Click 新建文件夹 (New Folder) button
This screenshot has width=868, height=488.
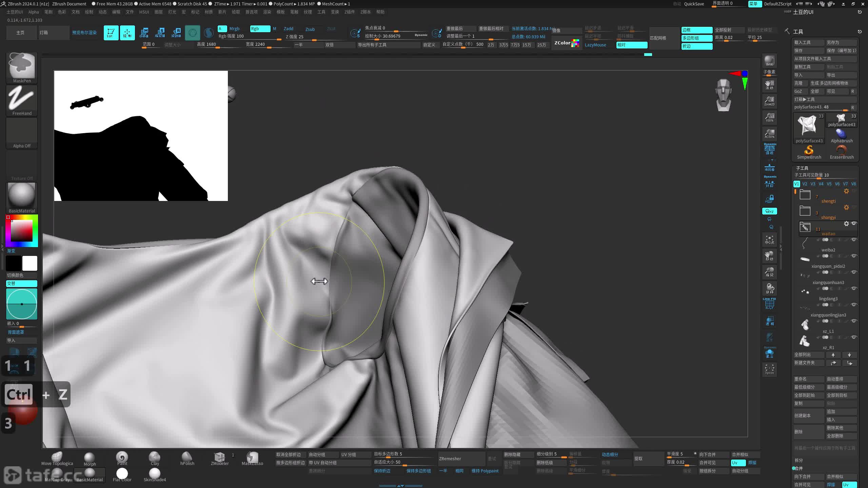(809, 363)
